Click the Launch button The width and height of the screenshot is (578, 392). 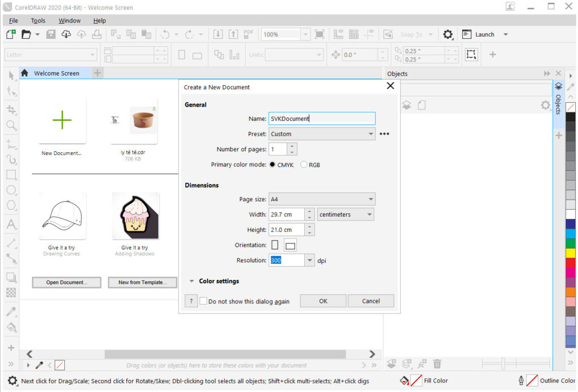click(x=478, y=34)
